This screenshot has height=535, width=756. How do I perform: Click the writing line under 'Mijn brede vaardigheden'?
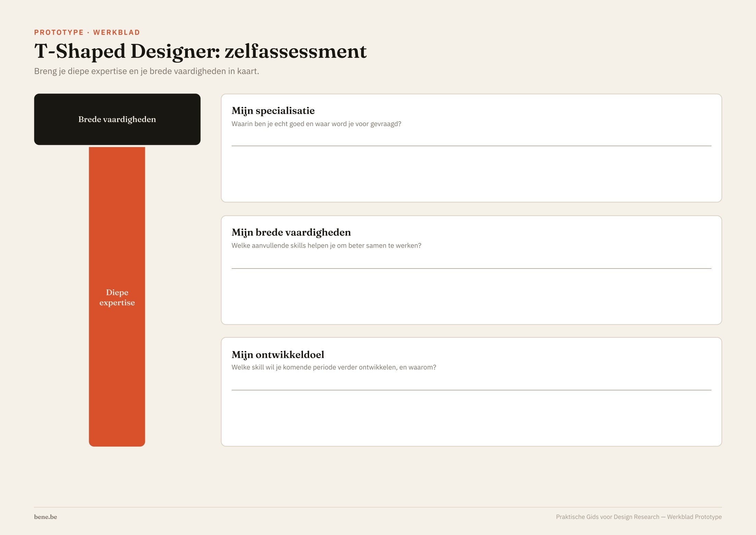click(472, 268)
